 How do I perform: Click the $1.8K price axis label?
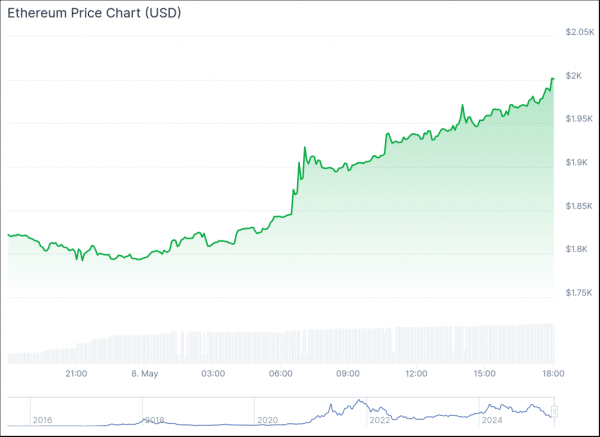(x=577, y=249)
